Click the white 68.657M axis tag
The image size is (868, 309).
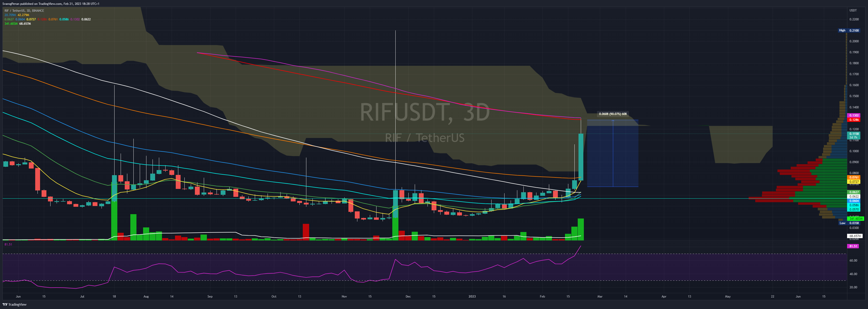point(854,236)
